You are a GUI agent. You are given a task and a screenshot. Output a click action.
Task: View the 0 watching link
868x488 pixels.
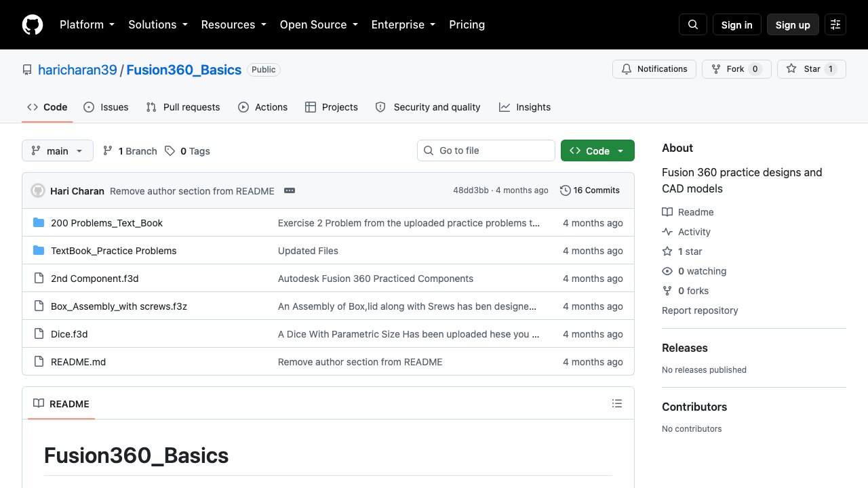pyautogui.click(x=694, y=271)
